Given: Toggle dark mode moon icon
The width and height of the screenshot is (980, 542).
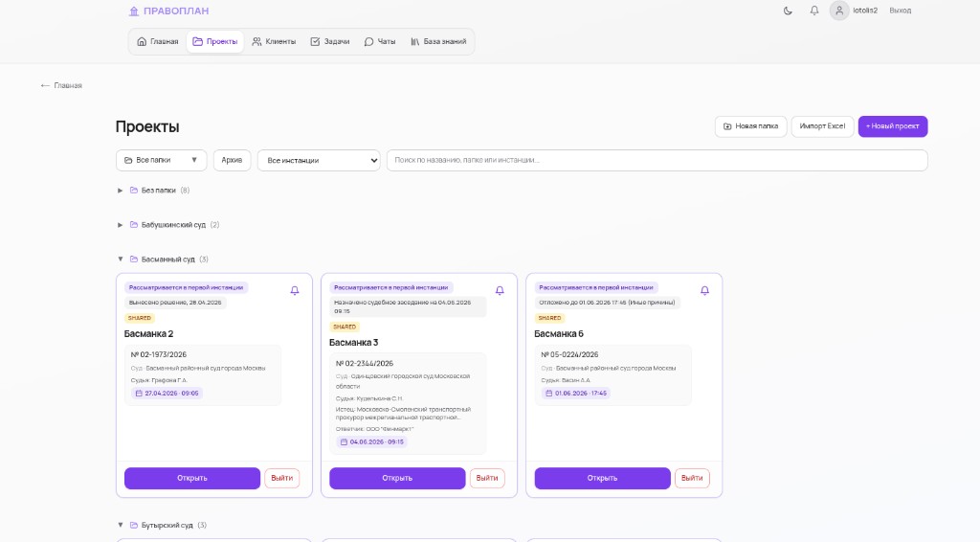Looking at the screenshot, I should (788, 11).
